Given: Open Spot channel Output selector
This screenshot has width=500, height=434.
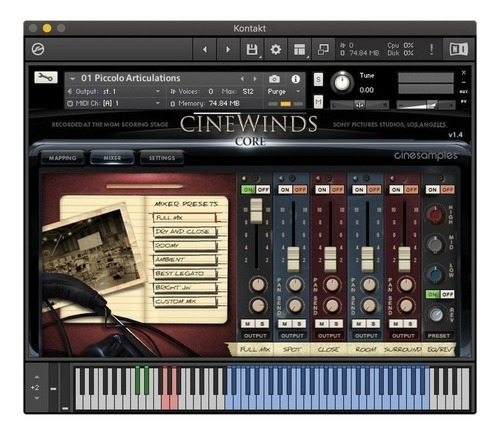Looking at the screenshot, I should [292, 336].
